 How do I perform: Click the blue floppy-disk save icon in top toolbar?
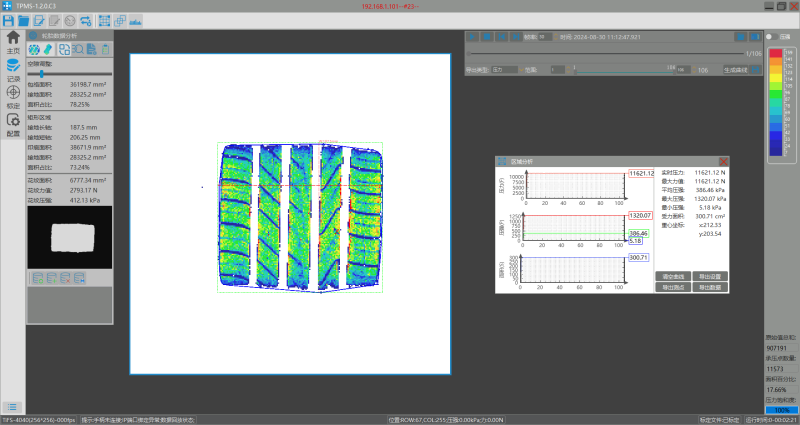click(x=8, y=21)
